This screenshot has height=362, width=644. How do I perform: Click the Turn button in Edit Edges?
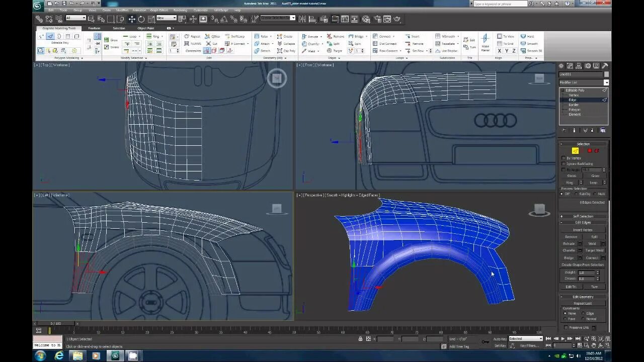[594, 287]
